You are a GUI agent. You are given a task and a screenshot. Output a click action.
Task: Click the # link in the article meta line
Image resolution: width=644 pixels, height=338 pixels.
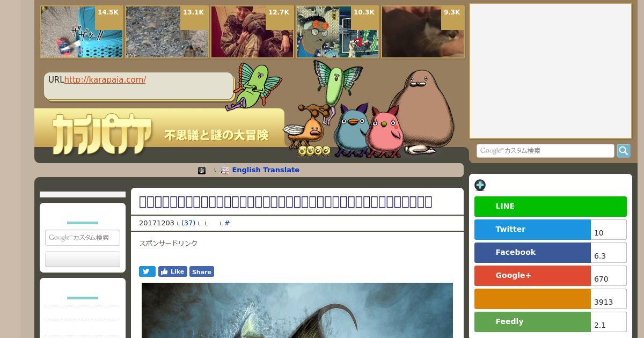[227, 223]
